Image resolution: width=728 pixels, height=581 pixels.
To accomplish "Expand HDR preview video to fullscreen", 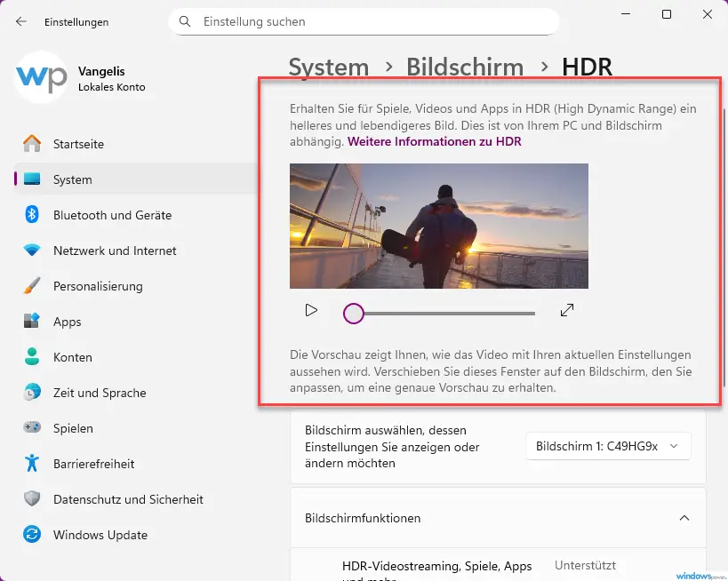I will pyautogui.click(x=567, y=311).
